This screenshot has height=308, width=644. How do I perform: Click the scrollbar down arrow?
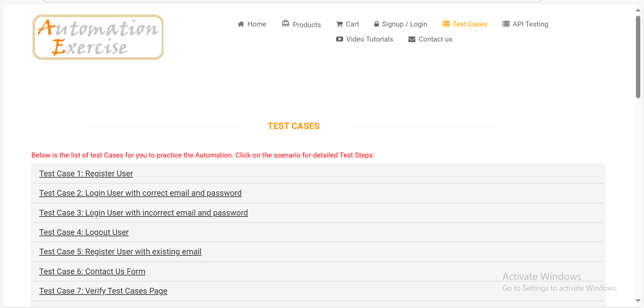click(638, 301)
